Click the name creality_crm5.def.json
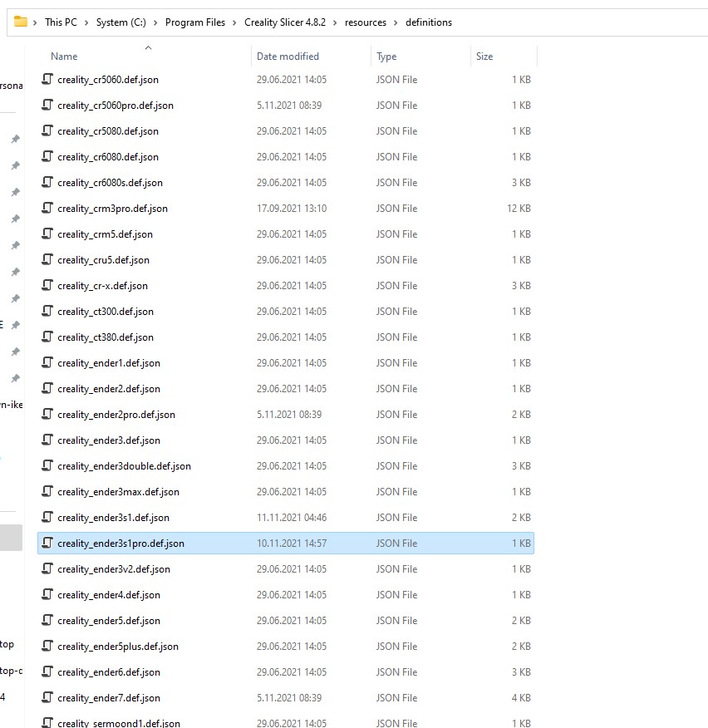Image resolution: width=708 pixels, height=728 pixels. coord(105,234)
